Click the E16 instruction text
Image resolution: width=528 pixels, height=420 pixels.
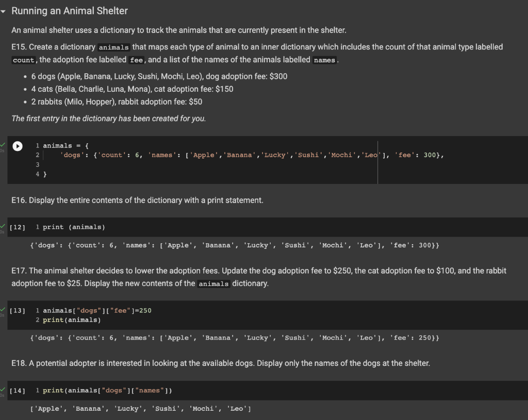pos(137,200)
